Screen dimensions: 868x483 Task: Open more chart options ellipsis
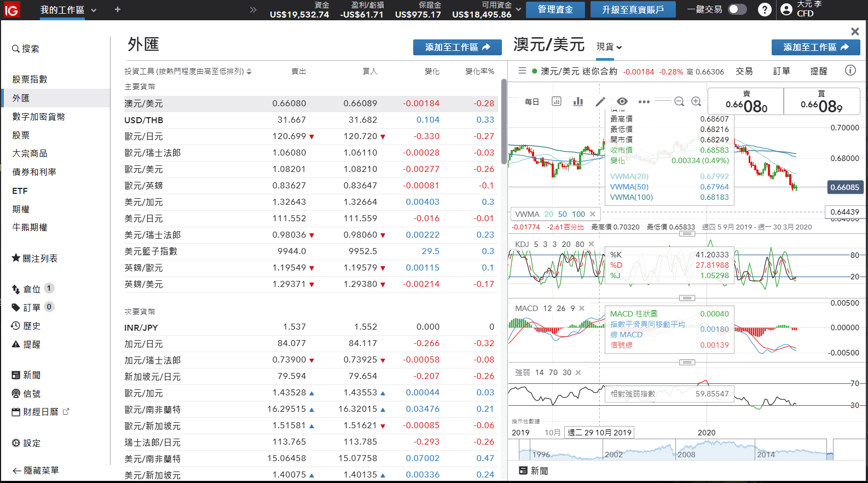[644, 101]
